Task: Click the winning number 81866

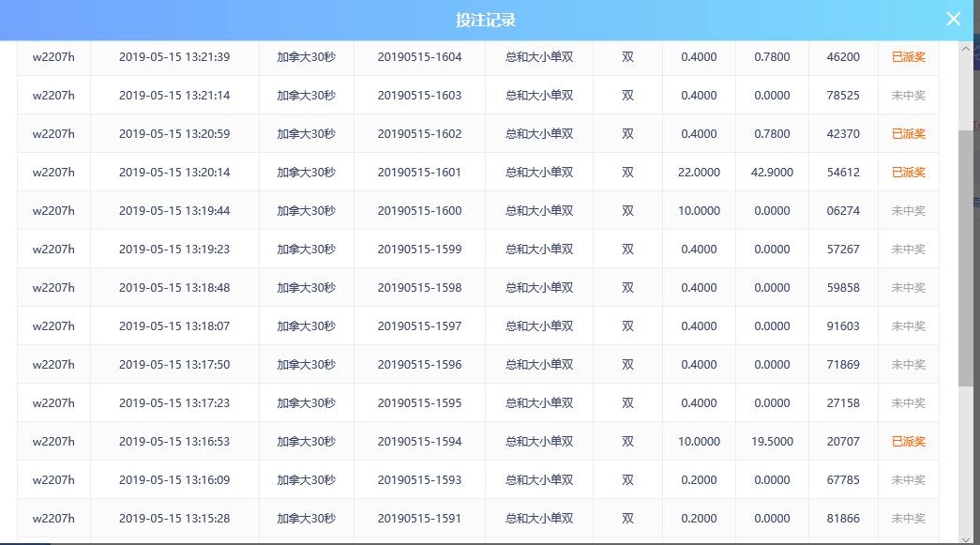Action: click(843, 519)
